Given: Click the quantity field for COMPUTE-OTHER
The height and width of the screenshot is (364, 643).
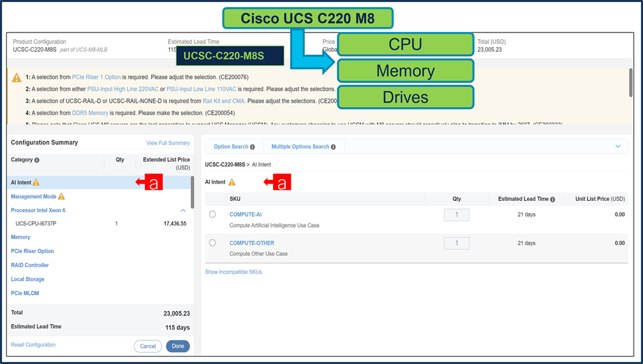Looking at the screenshot, I should click(x=457, y=243).
